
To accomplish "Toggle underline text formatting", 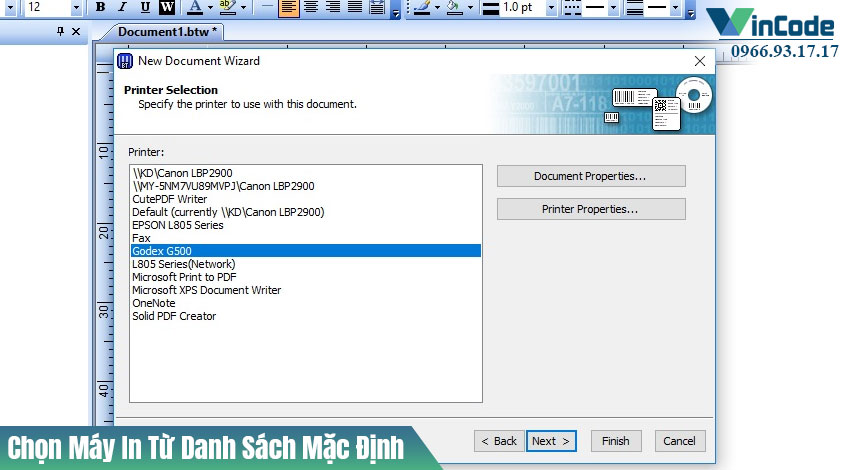I will point(145,7).
